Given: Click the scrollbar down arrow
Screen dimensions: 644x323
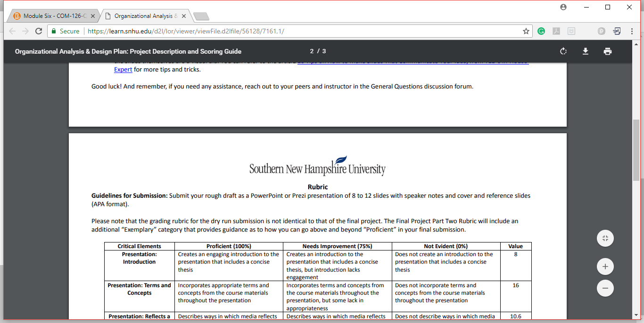Looking at the screenshot, I should (636, 315).
